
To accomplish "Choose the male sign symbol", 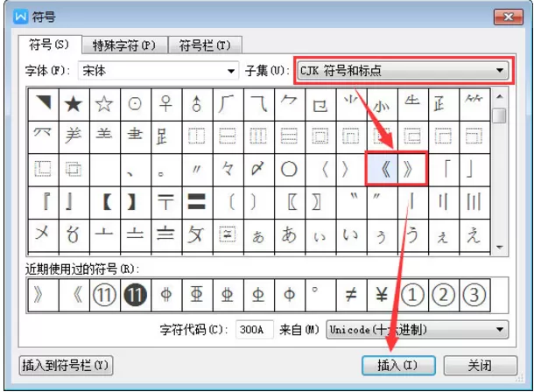I will click(x=197, y=104).
